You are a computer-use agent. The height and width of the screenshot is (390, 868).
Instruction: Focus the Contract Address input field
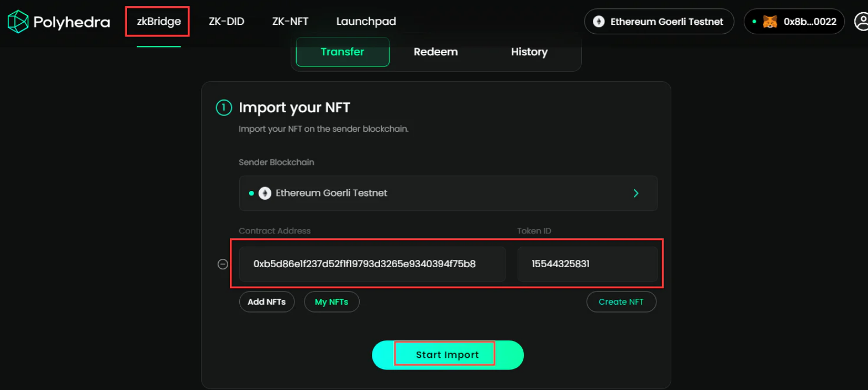[x=372, y=264]
